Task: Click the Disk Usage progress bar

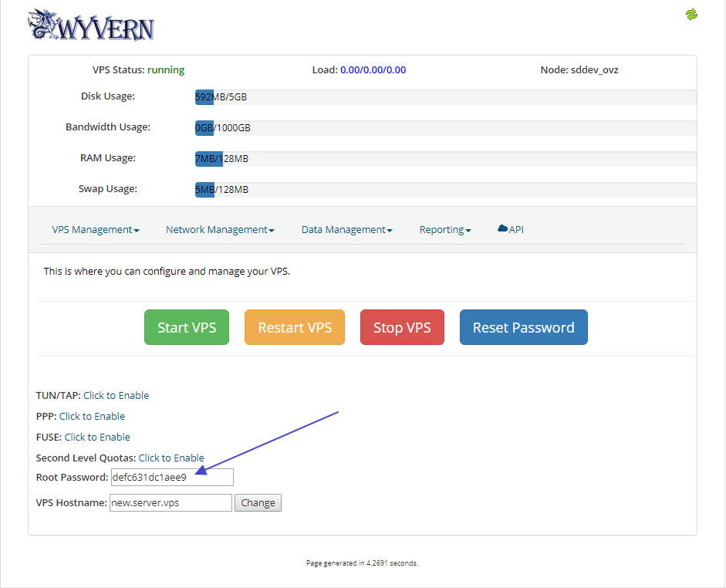Action: click(x=445, y=97)
